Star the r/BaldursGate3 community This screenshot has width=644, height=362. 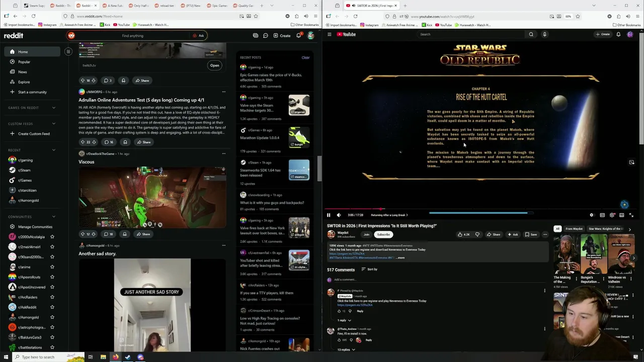point(52,337)
